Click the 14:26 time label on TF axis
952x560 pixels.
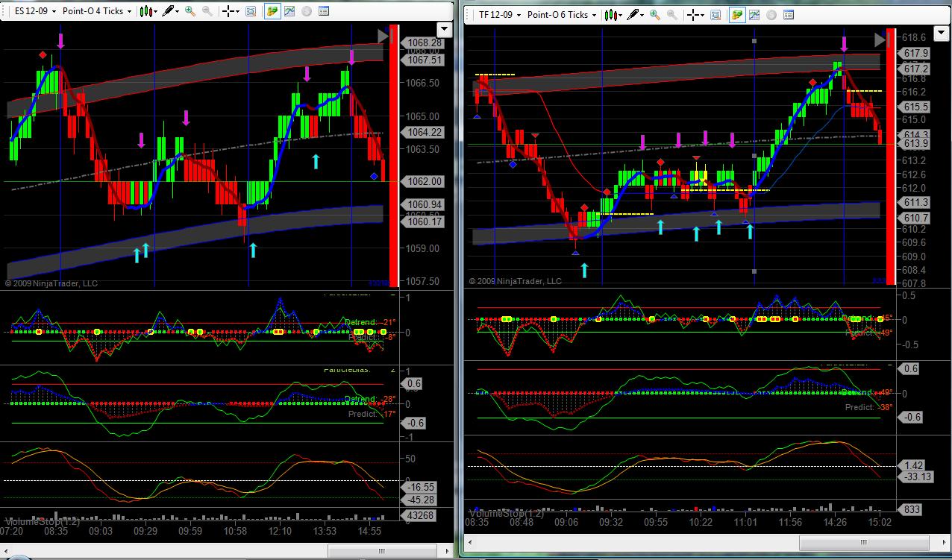[835, 522]
